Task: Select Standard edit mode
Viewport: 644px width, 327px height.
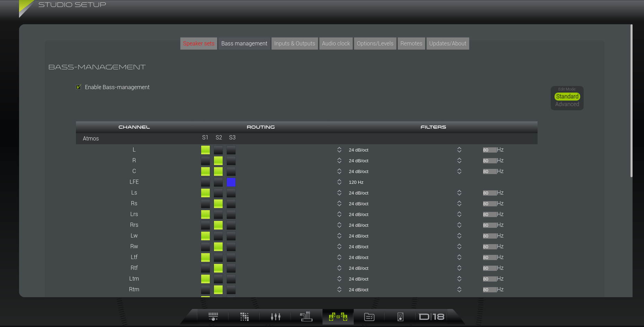Action: (x=567, y=96)
